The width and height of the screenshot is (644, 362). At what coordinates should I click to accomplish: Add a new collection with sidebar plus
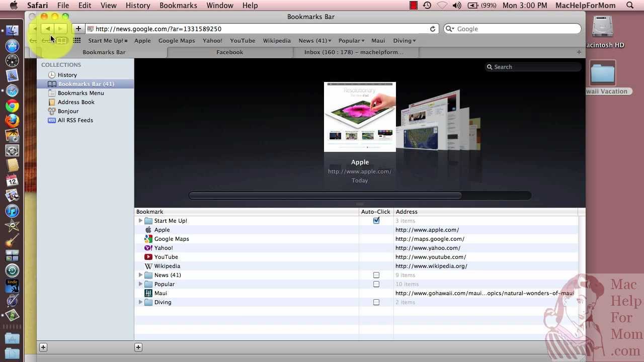click(43, 347)
